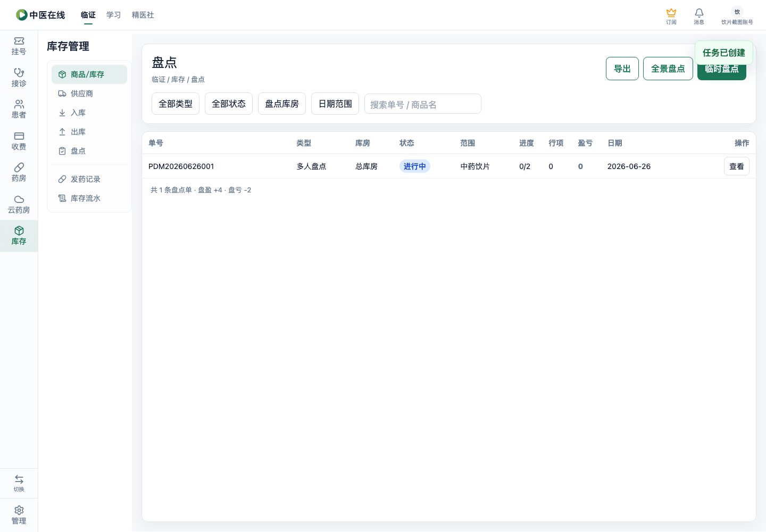Click the 商品/库存 box icon
The height and width of the screenshot is (532, 766).
[62, 74]
